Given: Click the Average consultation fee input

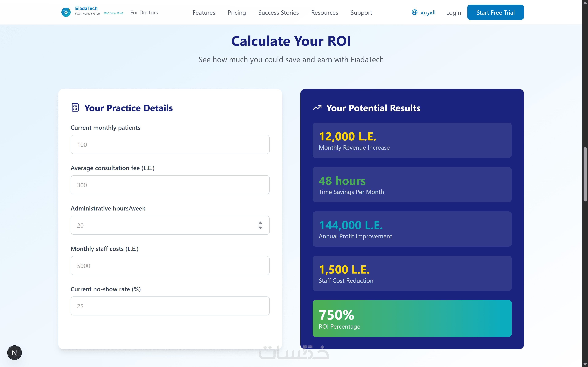Looking at the screenshot, I should click(x=170, y=185).
